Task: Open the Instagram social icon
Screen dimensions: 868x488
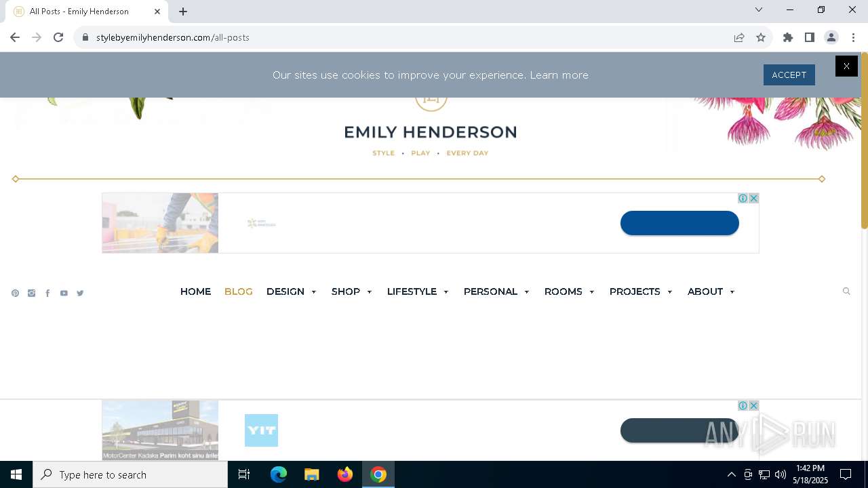Action: tap(31, 293)
